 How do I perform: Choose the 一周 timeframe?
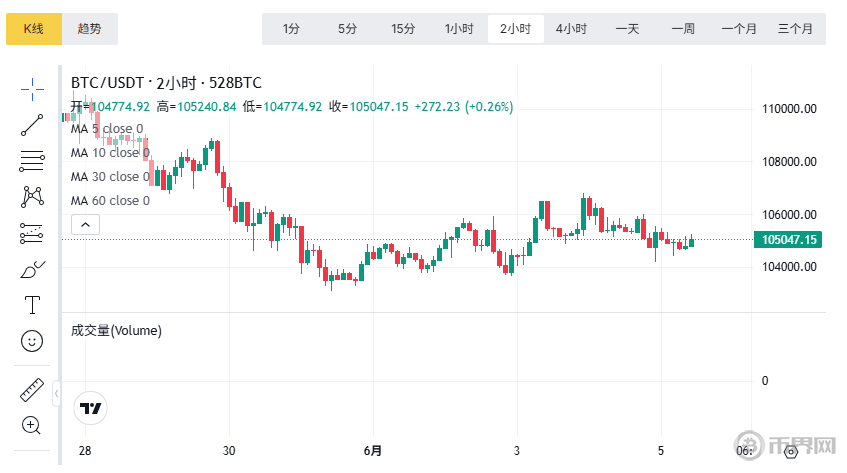click(683, 29)
